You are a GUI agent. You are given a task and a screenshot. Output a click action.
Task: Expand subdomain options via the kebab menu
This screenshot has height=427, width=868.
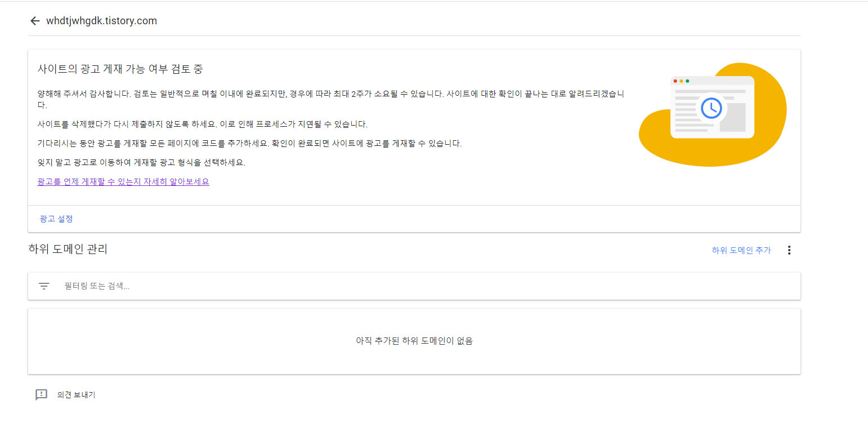(789, 250)
